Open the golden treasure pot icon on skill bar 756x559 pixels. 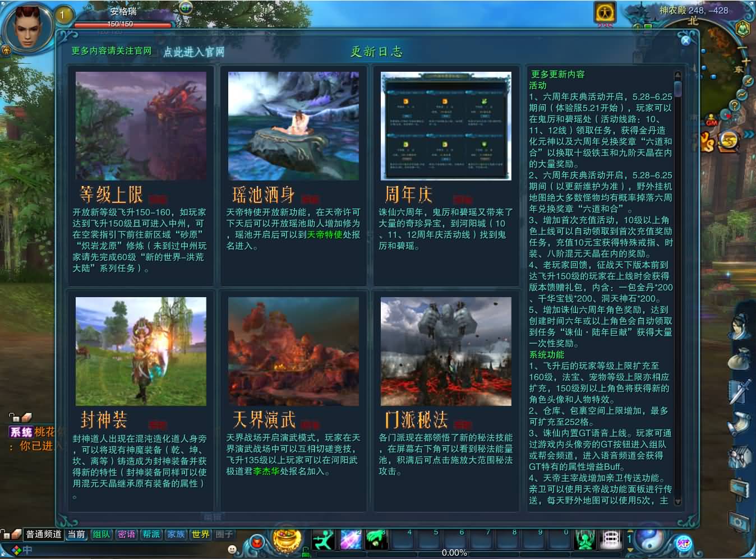click(x=286, y=539)
